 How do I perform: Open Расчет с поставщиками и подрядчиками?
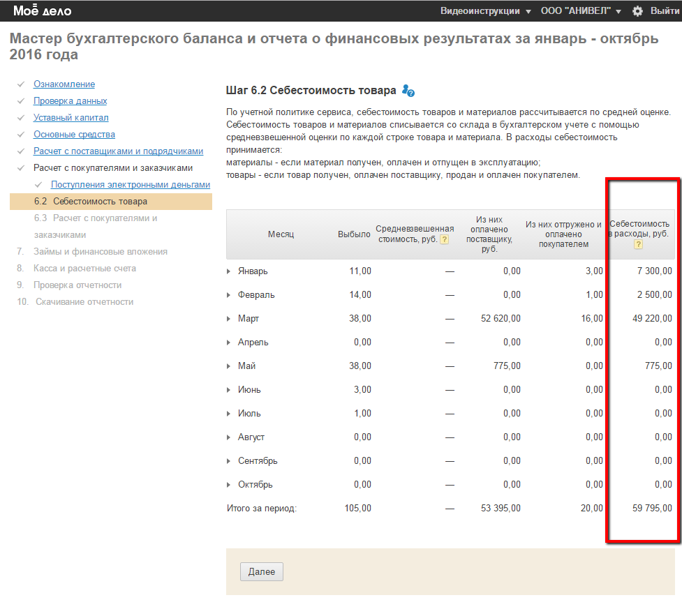click(x=118, y=151)
